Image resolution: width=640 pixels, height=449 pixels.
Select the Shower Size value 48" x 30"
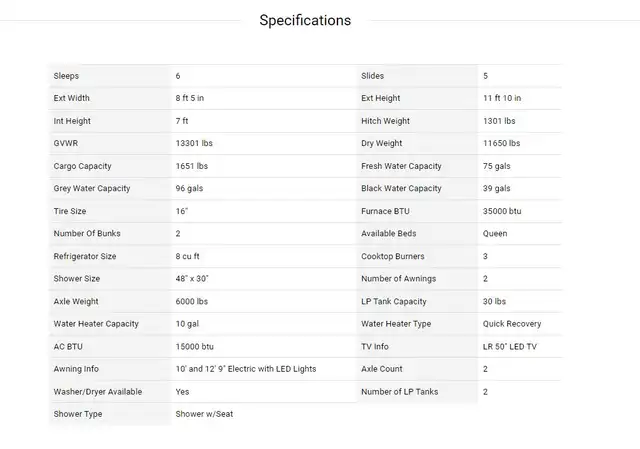[192, 279]
